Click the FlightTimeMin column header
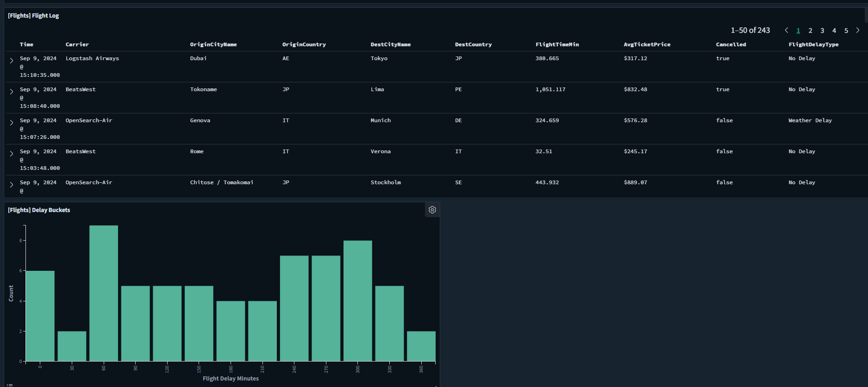This screenshot has height=387, width=868. tap(557, 44)
